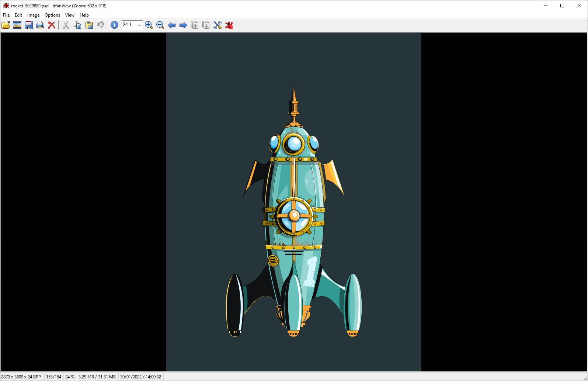
Task: Open the Slideshow filmstrip icon
Action: click(x=17, y=25)
